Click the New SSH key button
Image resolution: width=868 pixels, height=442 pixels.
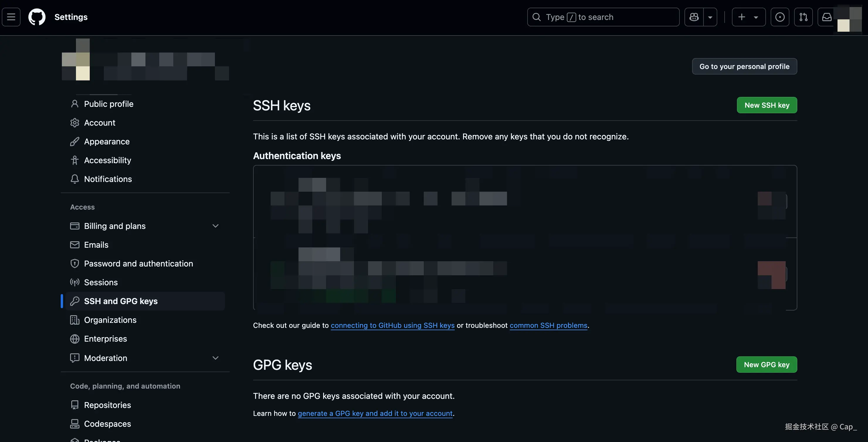(767, 105)
